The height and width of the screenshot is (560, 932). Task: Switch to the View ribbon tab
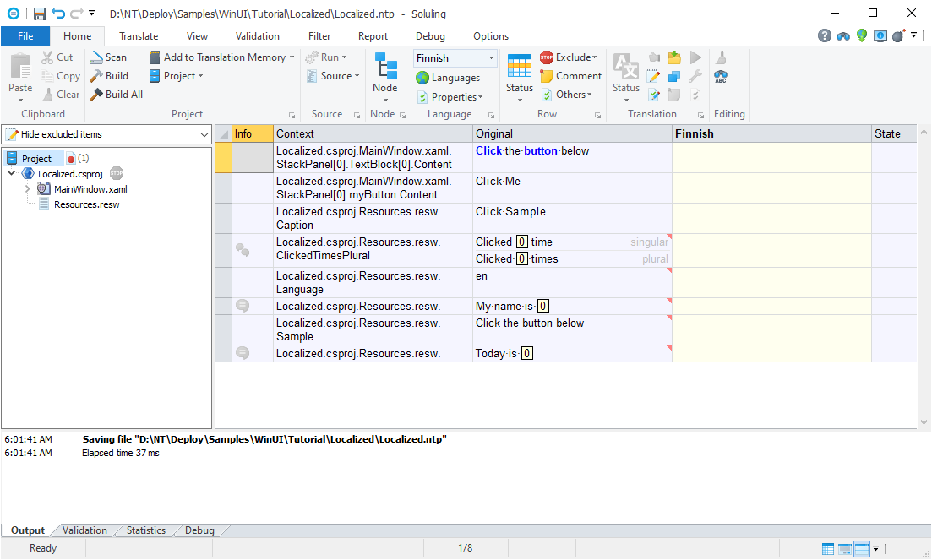(197, 36)
